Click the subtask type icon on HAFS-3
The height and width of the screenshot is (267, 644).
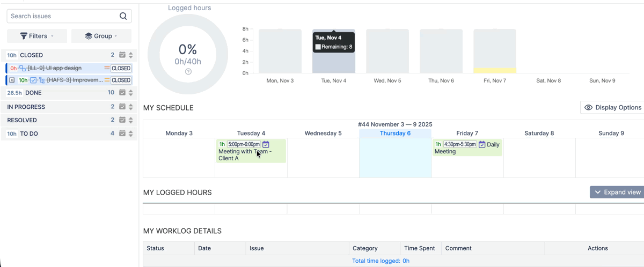(x=41, y=80)
